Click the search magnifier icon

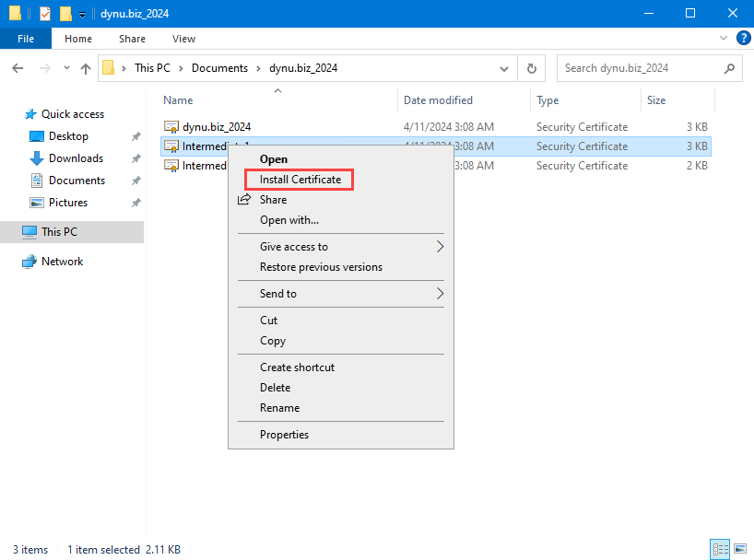pyautogui.click(x=729, y=68)
